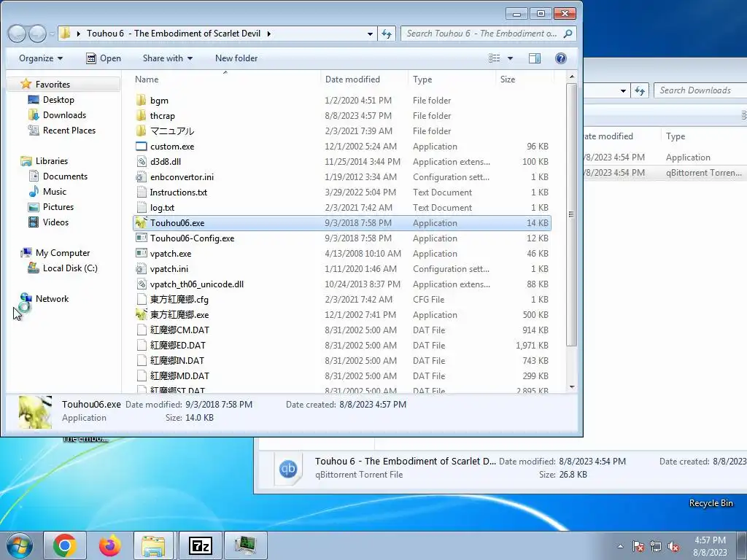Select the vpatch.exe application icon
The image size is (747, 560).
(141, 253)
